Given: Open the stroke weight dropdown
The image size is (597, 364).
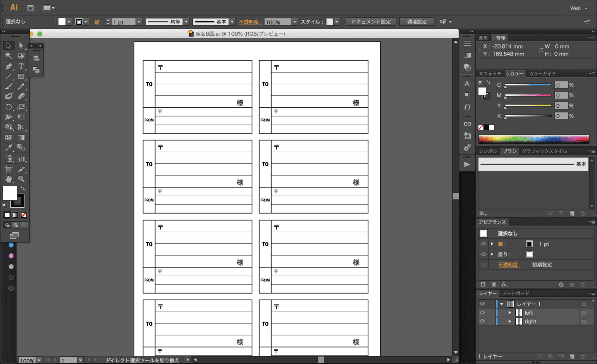Looking at the screenshot, I should point(139,22).
